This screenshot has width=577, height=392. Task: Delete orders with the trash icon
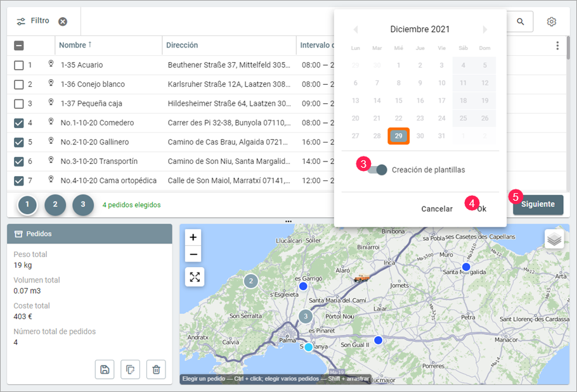156,369
